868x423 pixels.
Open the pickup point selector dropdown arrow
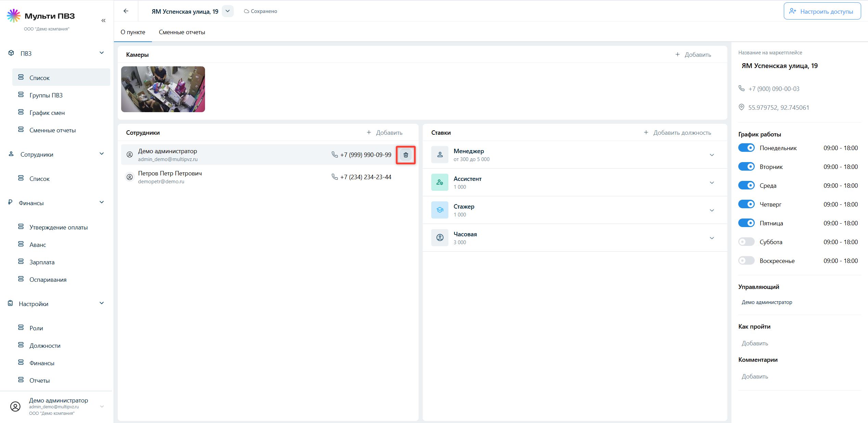coord(228,11)
